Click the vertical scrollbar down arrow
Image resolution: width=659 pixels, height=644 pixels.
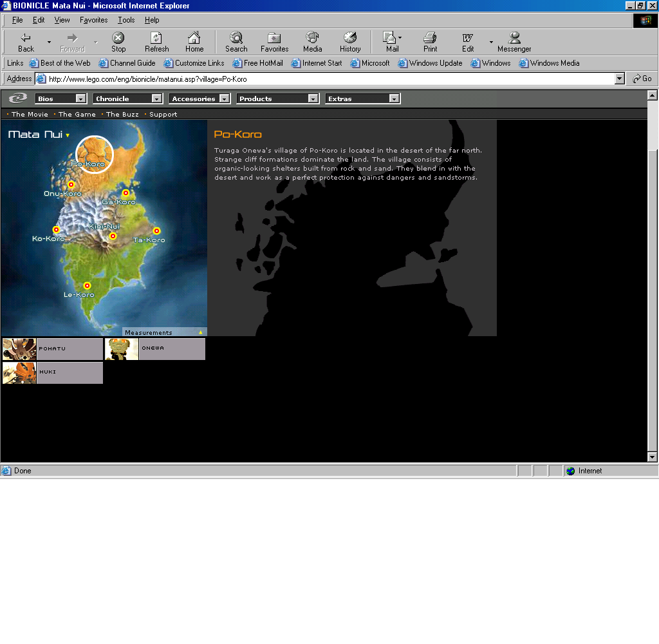pos(652,457)
